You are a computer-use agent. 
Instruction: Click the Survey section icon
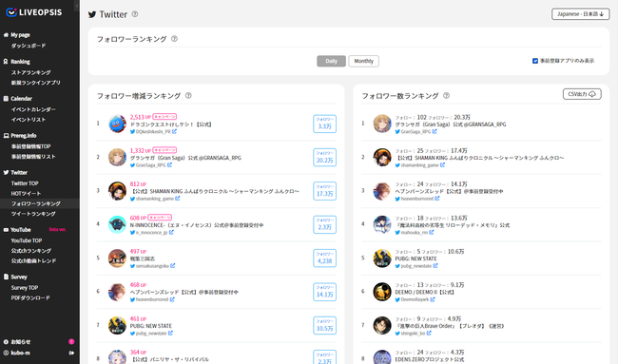[x=6, y=277]
